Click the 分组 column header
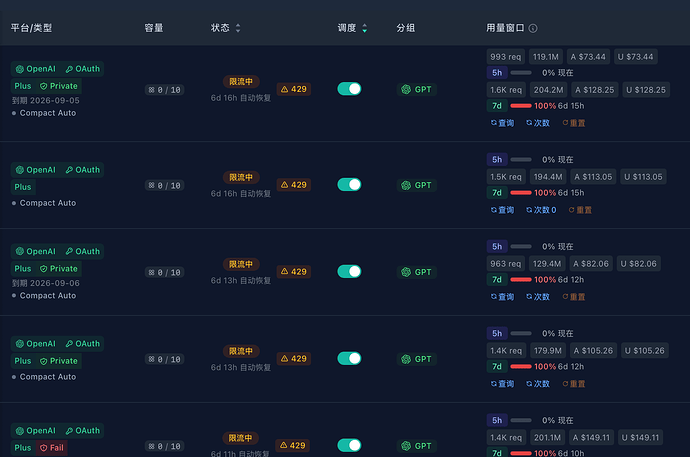690x457 pixels. coord(406,28)
